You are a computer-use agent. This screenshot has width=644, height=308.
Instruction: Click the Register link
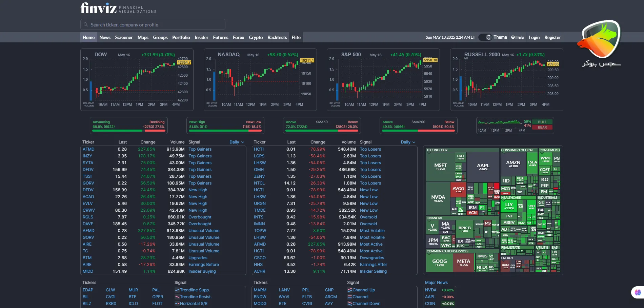(552, 37)
